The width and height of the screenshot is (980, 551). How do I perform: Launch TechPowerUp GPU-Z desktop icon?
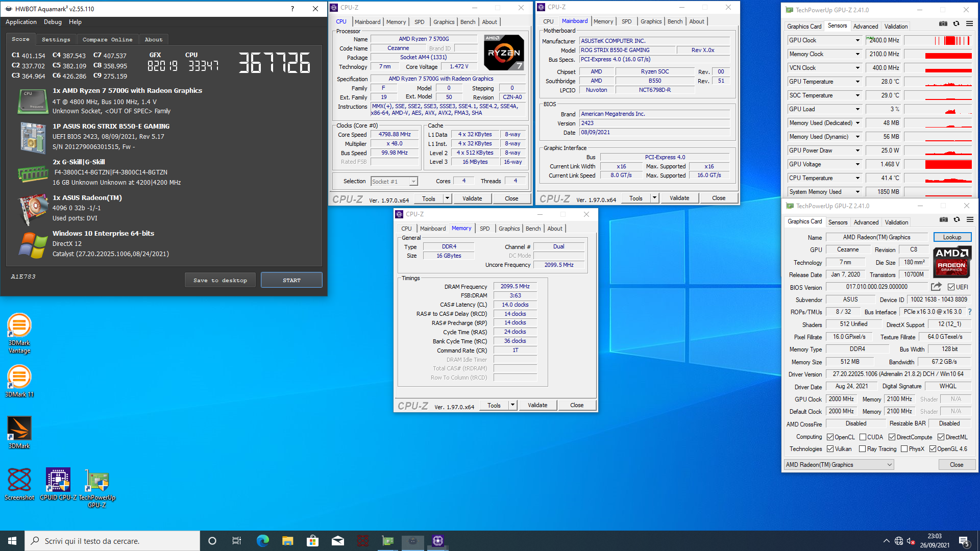(97, 488)
